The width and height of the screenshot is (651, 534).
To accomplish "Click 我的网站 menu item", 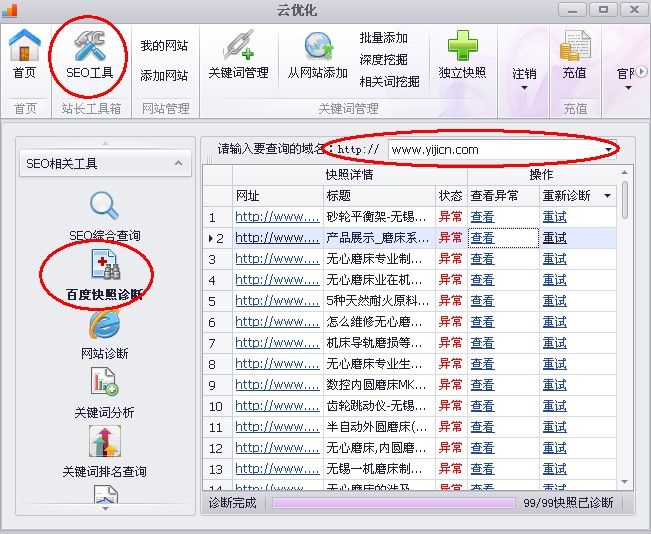I will [164, 46].
